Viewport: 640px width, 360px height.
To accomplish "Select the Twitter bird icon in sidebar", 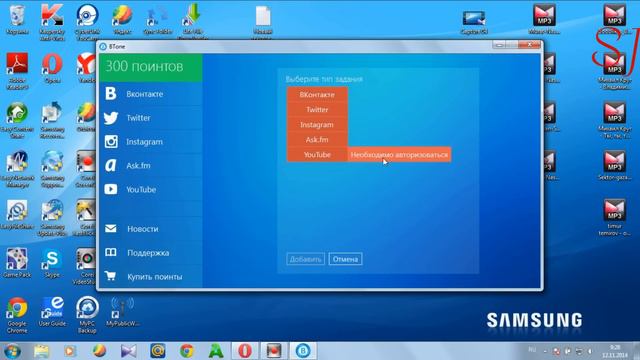I will point(111,118).
